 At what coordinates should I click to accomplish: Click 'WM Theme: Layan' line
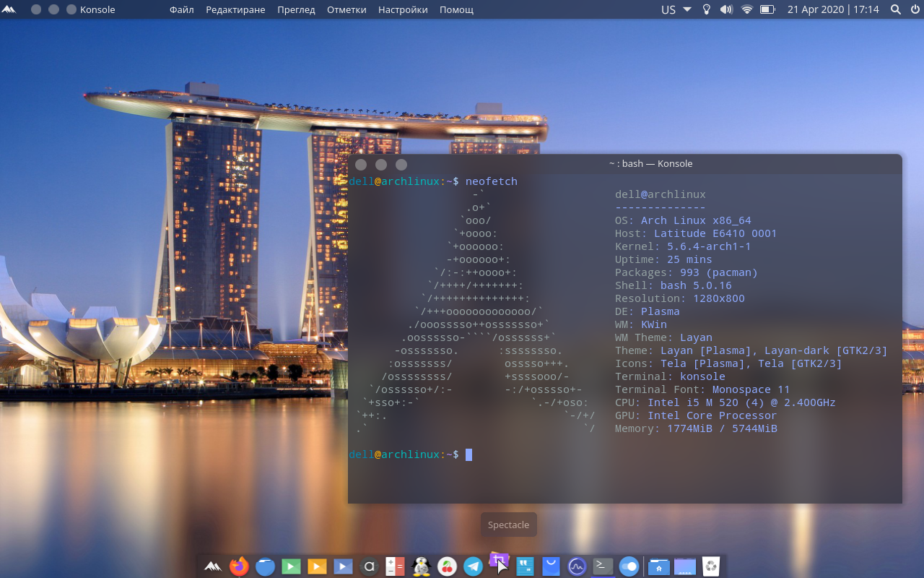pyautogui.click(x=663, y=337)
